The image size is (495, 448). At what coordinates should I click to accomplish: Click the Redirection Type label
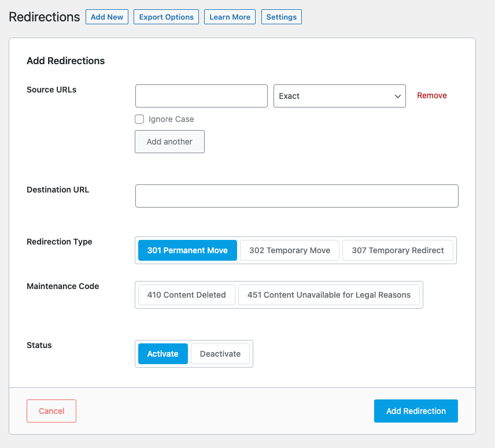[60, 242]
